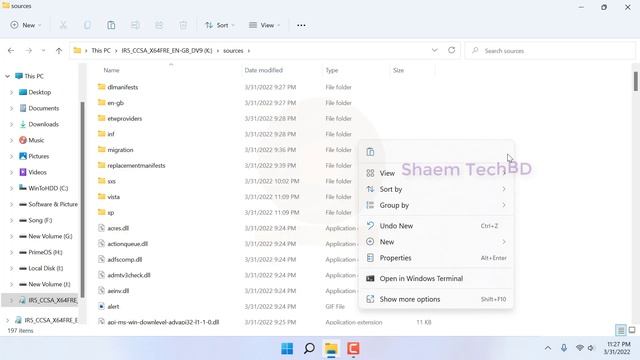This screenshot has height=360, width=640.
Task: Select Videos in the navigation pane
Action: pos(37,172)
